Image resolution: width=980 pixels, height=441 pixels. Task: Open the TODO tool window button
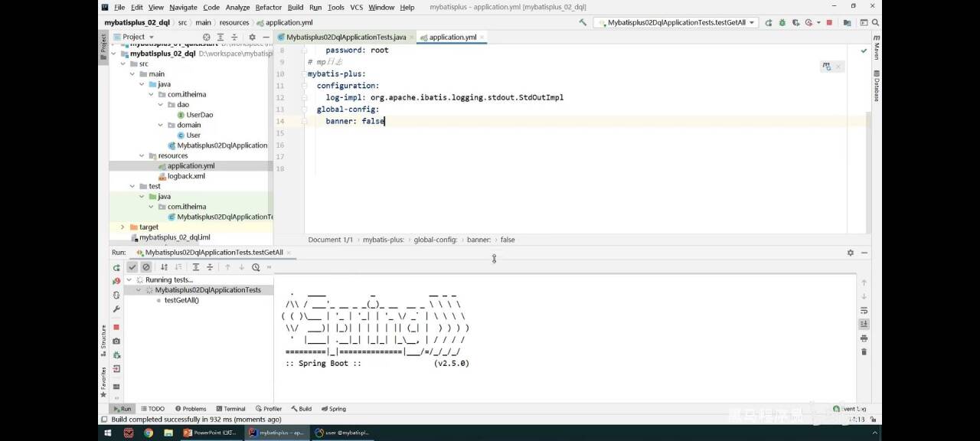tap(153, 409)
